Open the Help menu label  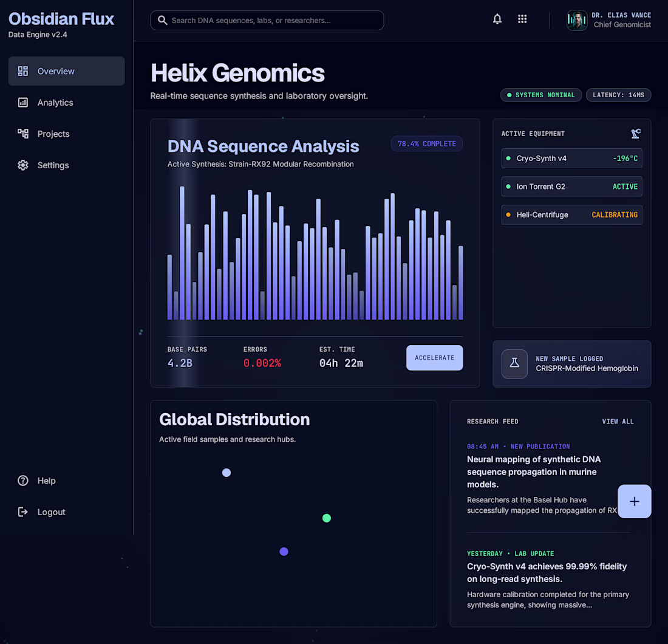pos(46,481)
